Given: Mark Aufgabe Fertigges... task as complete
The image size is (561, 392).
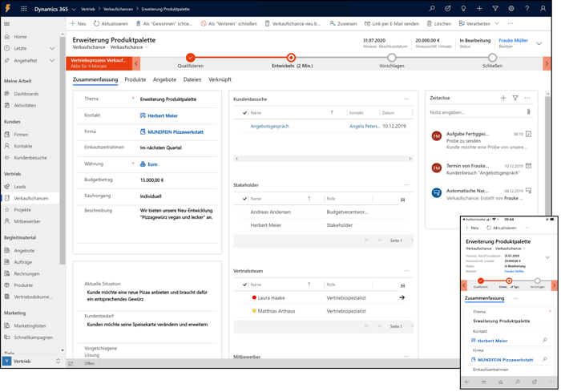Looking at the screenshot, I should click(x=528, y=134).
